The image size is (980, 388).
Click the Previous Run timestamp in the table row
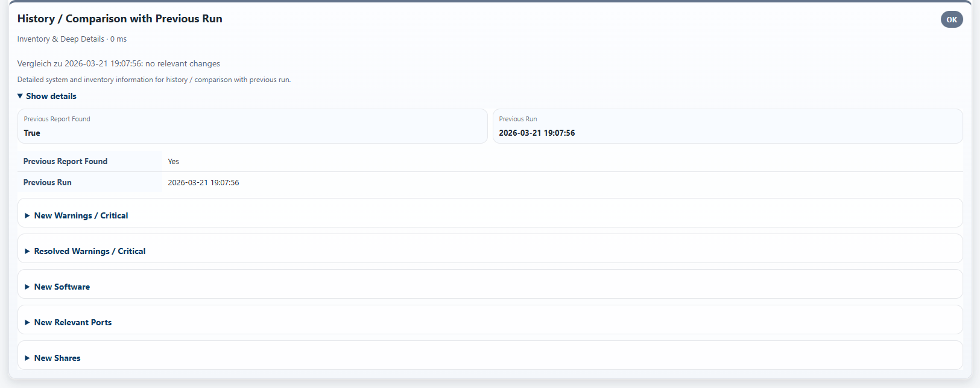(x=203, y=182)
